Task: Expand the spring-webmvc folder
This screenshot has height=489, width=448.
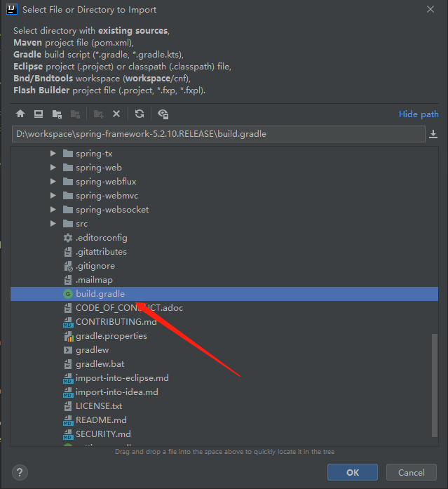Action: (x=53, y=196)
